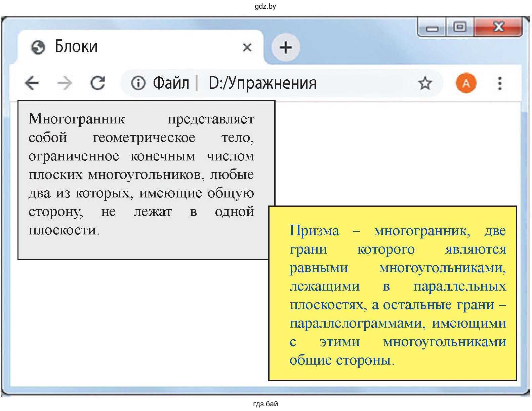The height and width of the screenshot is (411, 532).
Task: Close the browser window
Action: [x=498, y=26]
